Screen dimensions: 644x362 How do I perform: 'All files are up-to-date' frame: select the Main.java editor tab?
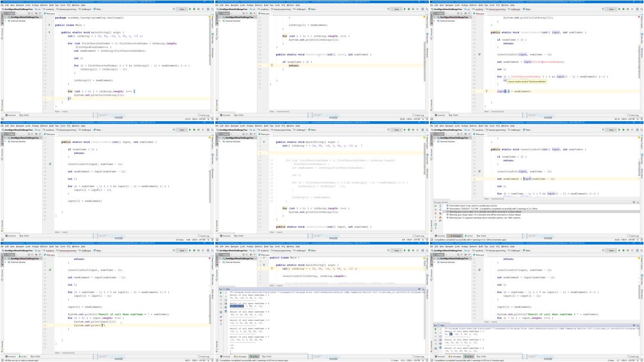click(50, 254)
